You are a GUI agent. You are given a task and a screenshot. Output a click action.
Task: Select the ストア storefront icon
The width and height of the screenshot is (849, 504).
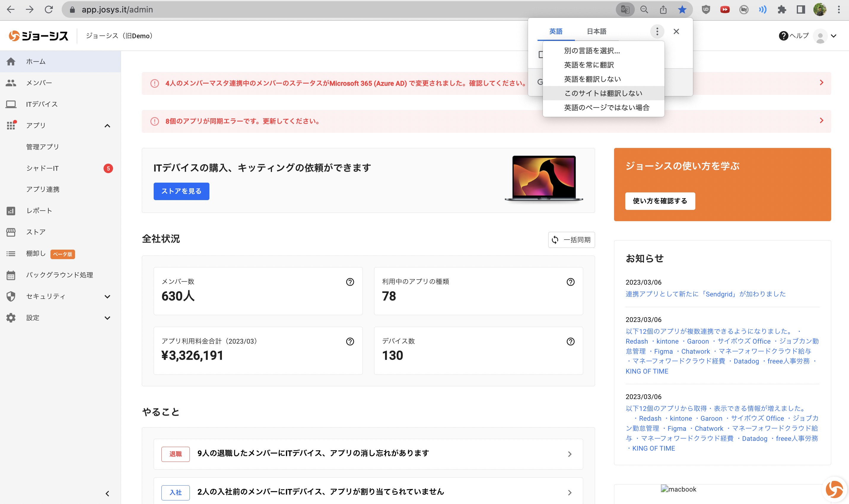(11, 232)
